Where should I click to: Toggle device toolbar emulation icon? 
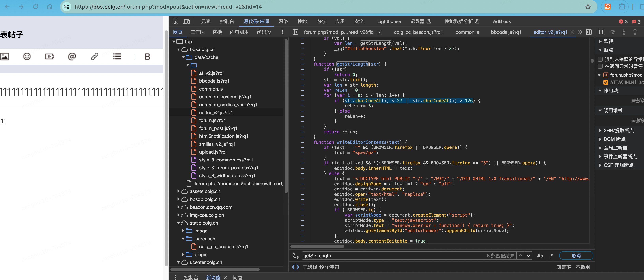pyautogui.click(x=186, y=21)
